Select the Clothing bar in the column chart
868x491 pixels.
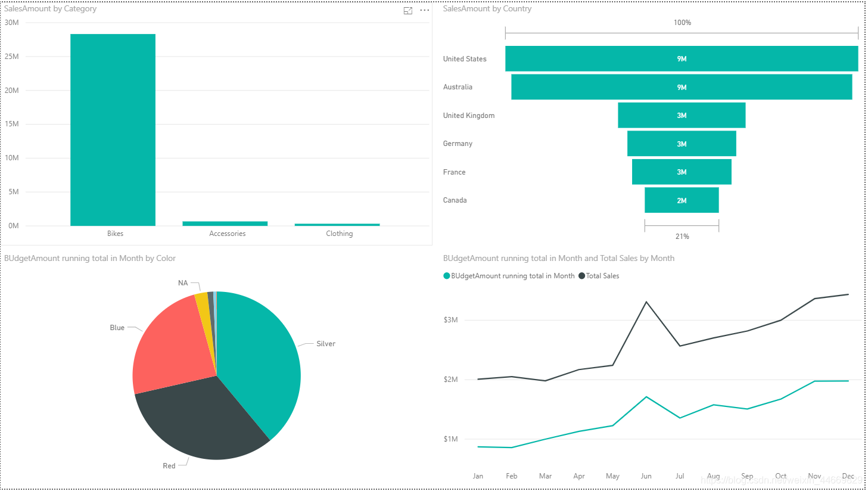coord(337,225)
